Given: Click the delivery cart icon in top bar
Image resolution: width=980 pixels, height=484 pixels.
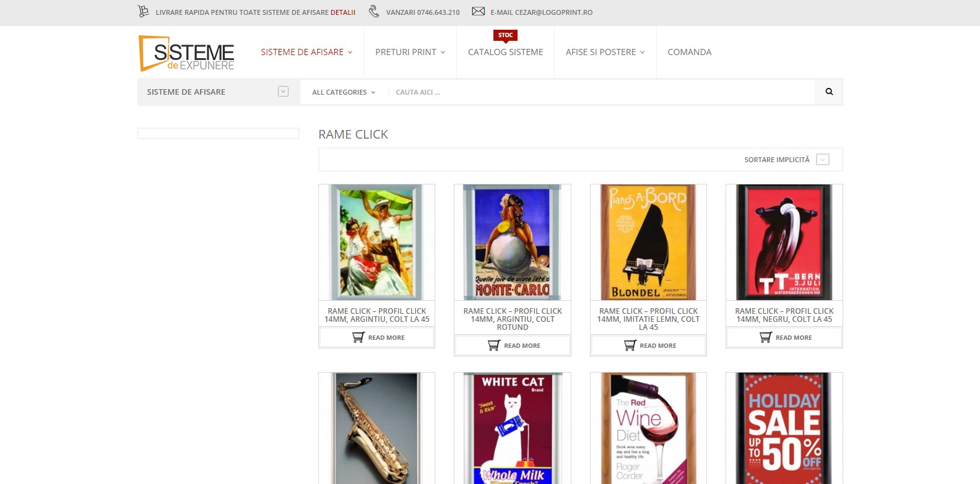Looking at the screenshot, I should click(x=143, y=11).
